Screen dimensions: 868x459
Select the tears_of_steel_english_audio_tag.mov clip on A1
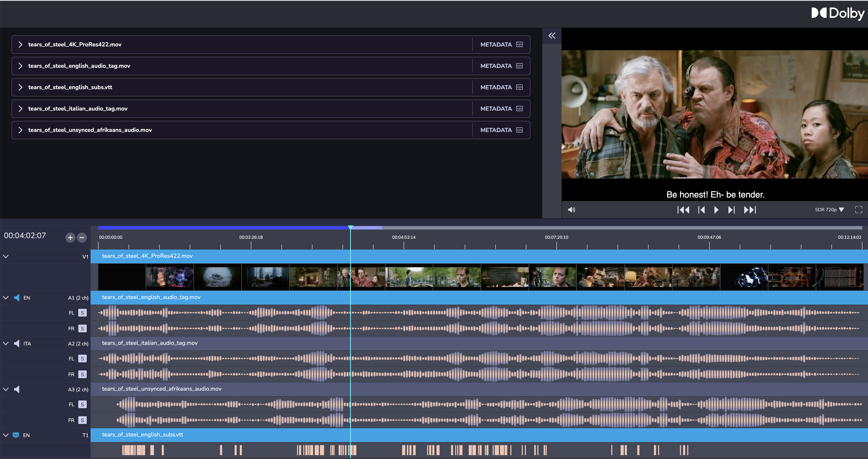pos(479,297)
